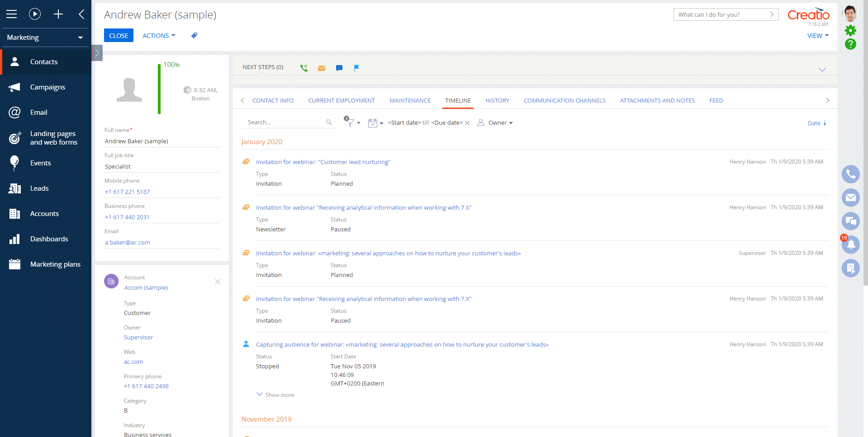Image resolution: width=868 pixels, height=437 pixels.
Task: Open the ac.com web link
Action: (x=133, y=362)
